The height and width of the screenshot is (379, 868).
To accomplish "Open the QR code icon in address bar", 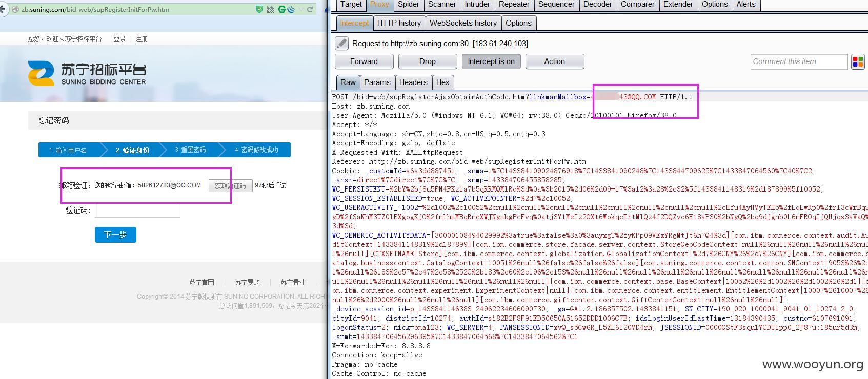I will coord(271,9).
